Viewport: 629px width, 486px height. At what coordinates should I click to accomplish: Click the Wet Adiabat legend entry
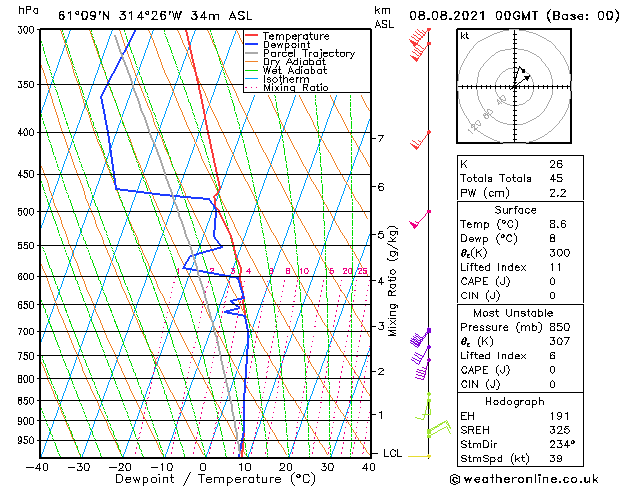click(286, 71)
